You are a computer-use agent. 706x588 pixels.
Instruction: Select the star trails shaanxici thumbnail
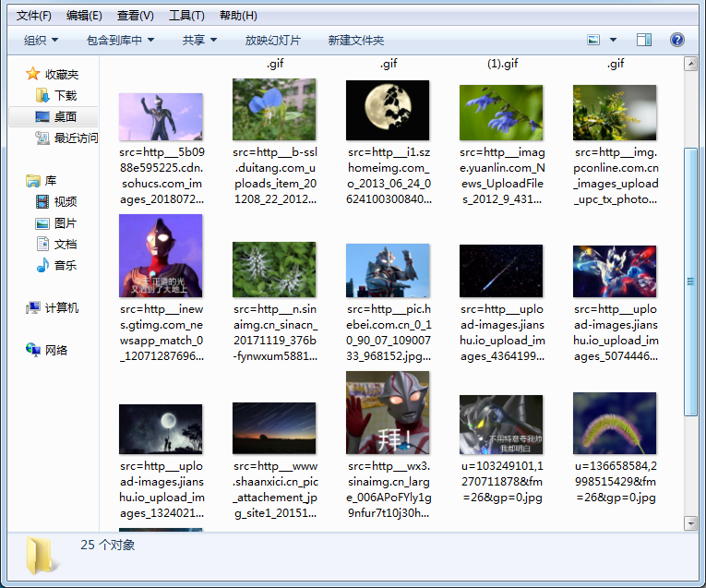(274, 428)
